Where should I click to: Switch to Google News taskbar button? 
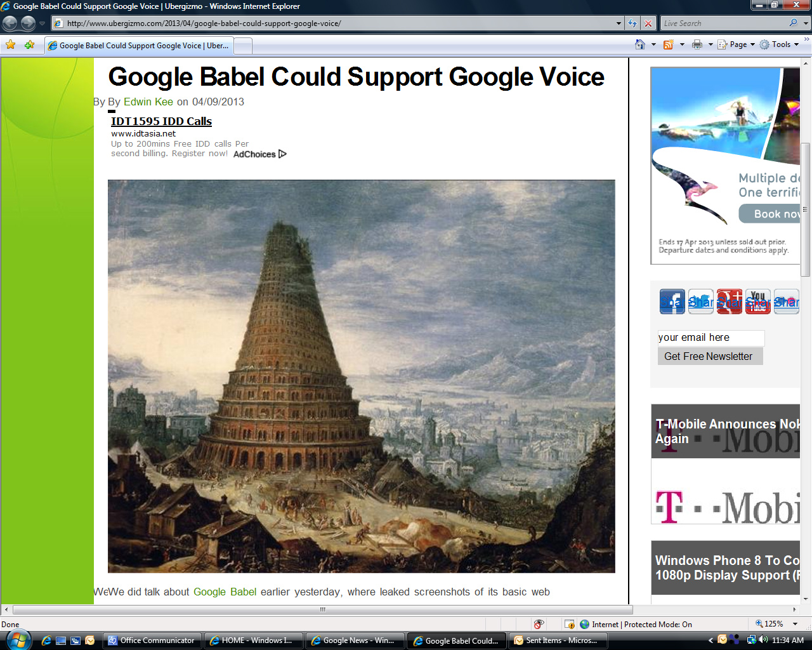tap(355, 640)
